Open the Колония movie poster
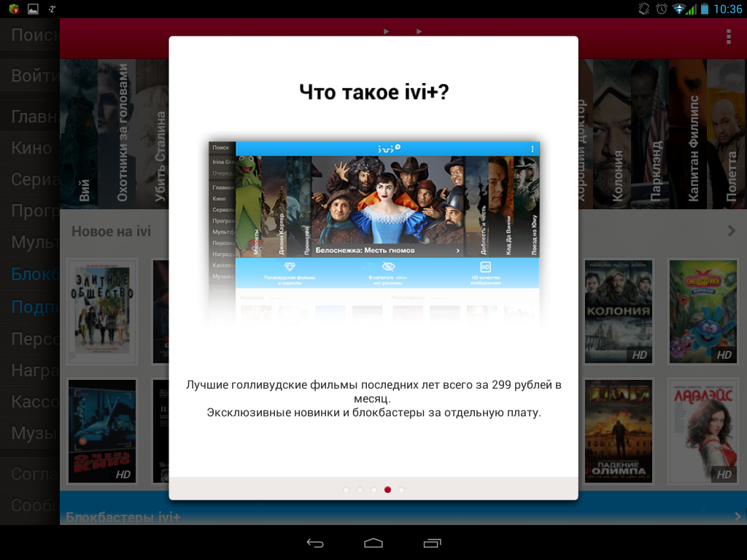The width and height of the screenshot is (747, 560). pyautogui.click(x=617, y=311)
